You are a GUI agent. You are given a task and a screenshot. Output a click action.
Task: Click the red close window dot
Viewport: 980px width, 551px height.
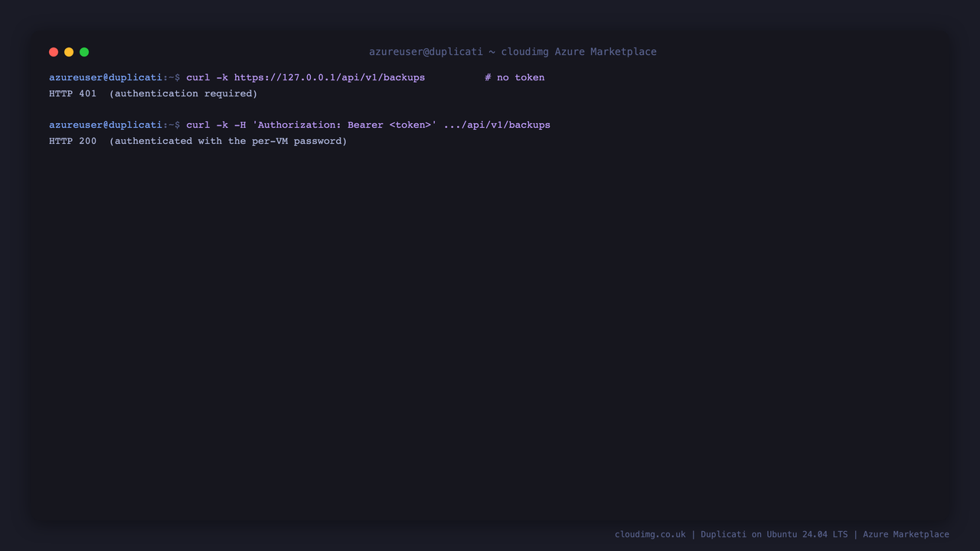pyautogui.click(x=54, y=52)
